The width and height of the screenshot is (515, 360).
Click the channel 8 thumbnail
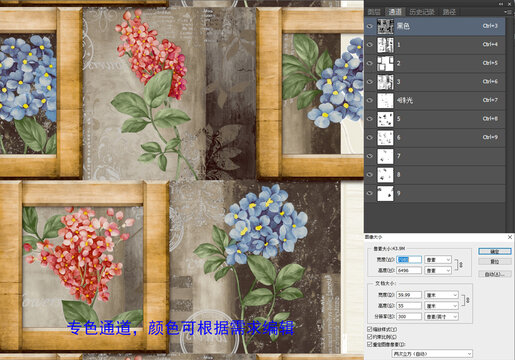pos(385,175)
